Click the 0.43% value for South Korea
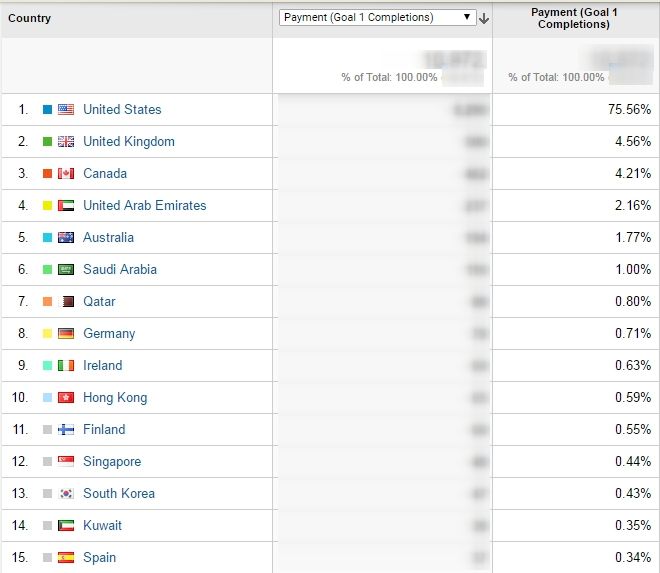This screenshot has width=660, height=573. click(633, 493)
